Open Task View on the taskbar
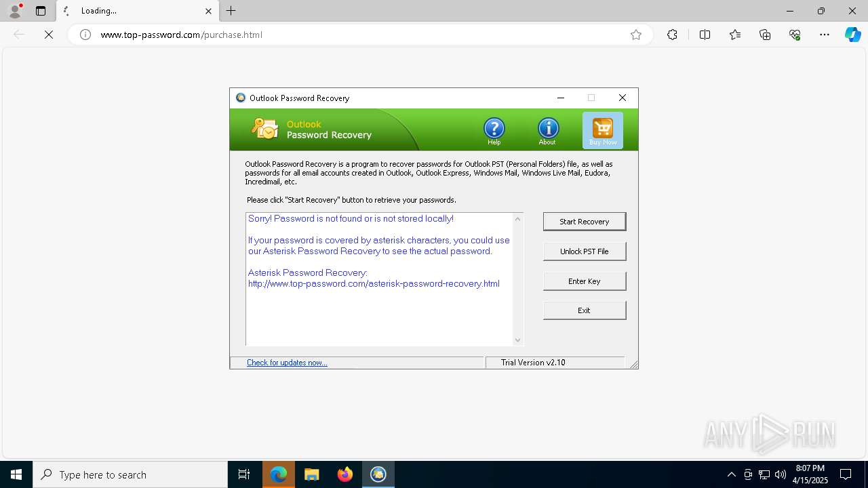 244,474
